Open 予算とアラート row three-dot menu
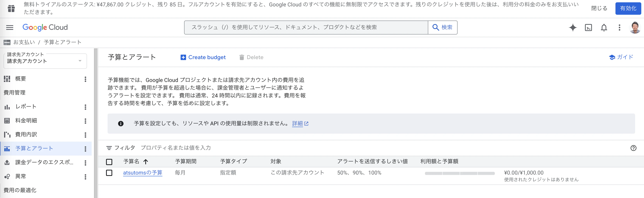644x198 pixels. (x=85, y=149)
